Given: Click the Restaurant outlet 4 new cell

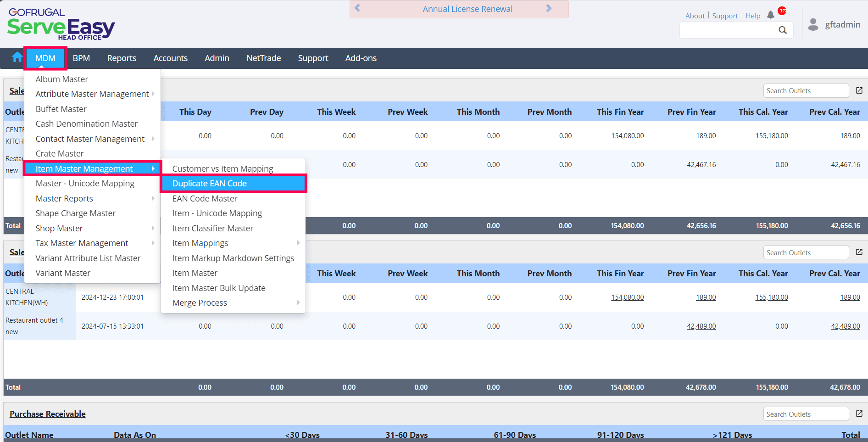Looking at the screenshot, I should point(39,326).
